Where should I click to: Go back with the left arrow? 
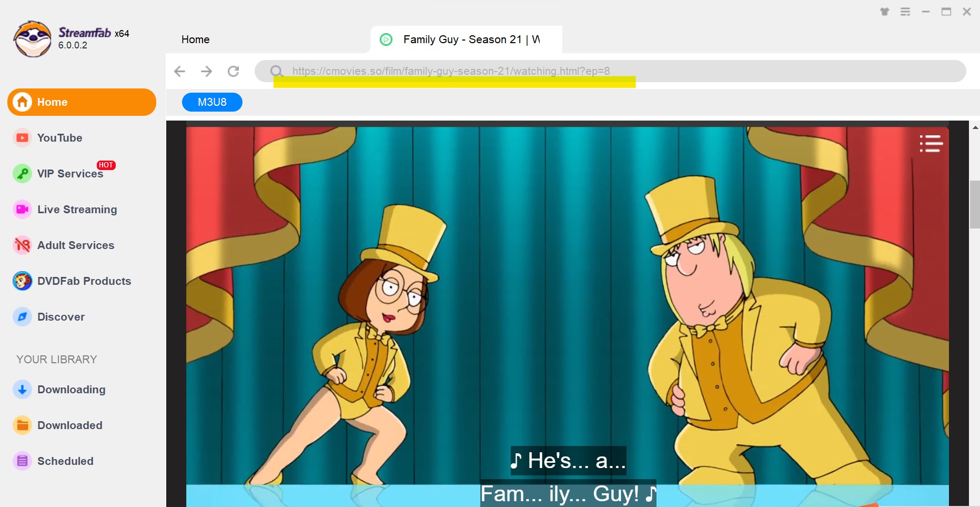point(180,71)
